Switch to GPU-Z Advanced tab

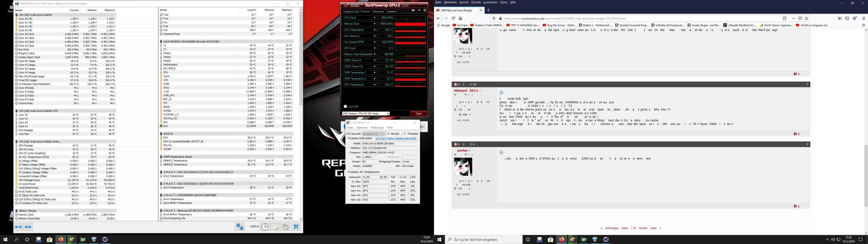tap(378, 11)
